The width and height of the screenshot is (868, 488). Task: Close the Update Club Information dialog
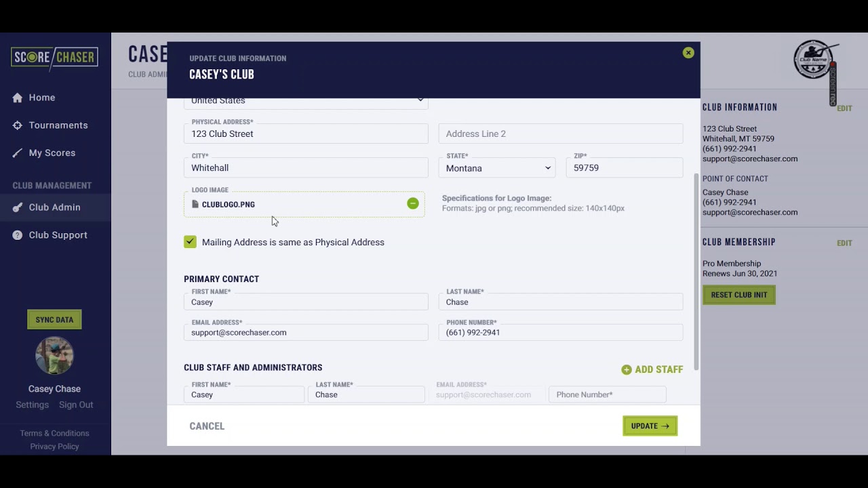(688, 53)
